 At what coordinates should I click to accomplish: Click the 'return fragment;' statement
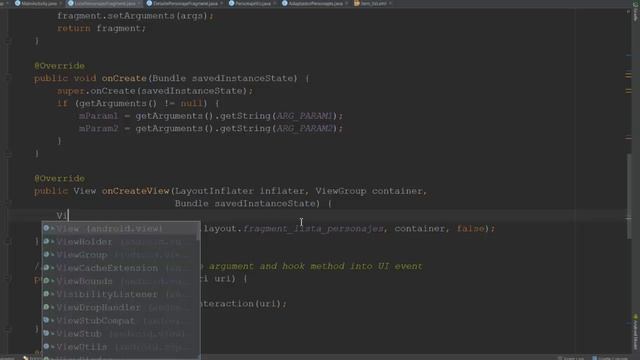click(x=101, y=29)
